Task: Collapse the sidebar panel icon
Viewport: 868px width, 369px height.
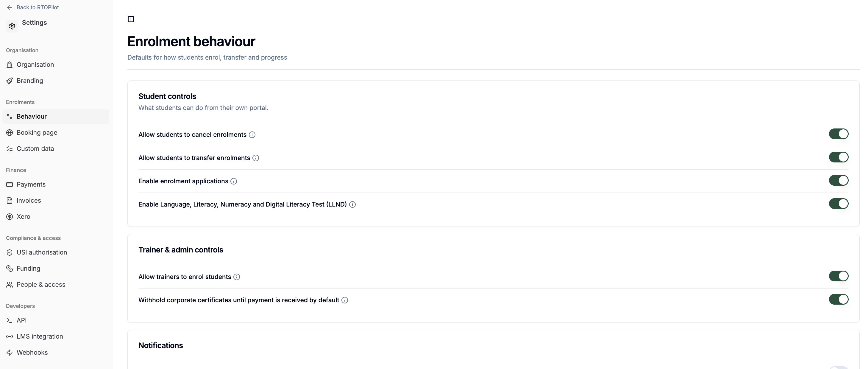Action: pyautogui.click(x=131, y=19)
